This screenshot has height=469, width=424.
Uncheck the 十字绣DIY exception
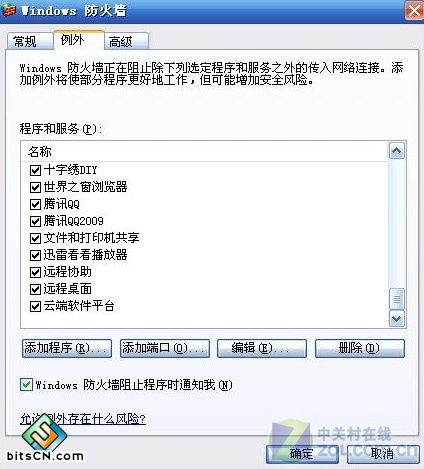coord(35,170)
